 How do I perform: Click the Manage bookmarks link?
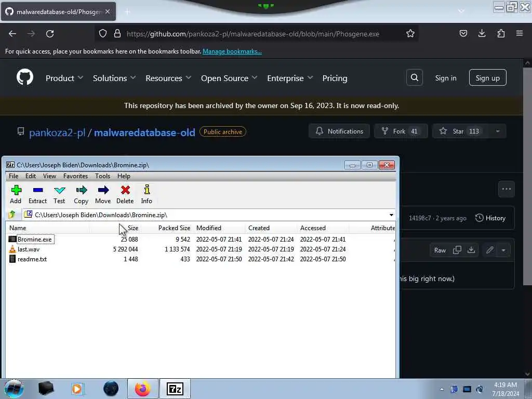click(x=232, y=51)
